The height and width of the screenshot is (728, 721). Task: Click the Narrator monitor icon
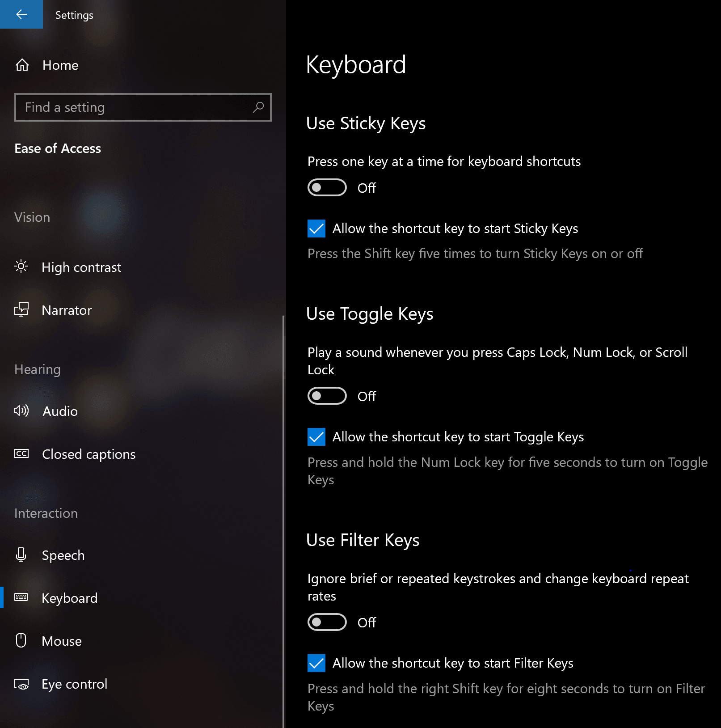click(21, 309)
